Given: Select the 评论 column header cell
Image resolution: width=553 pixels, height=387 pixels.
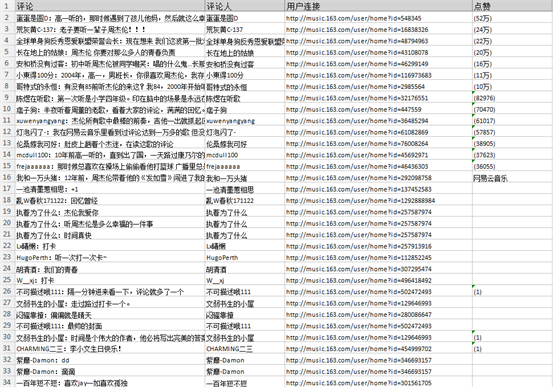Looking at the screenshot, I should tap(110, 6).
